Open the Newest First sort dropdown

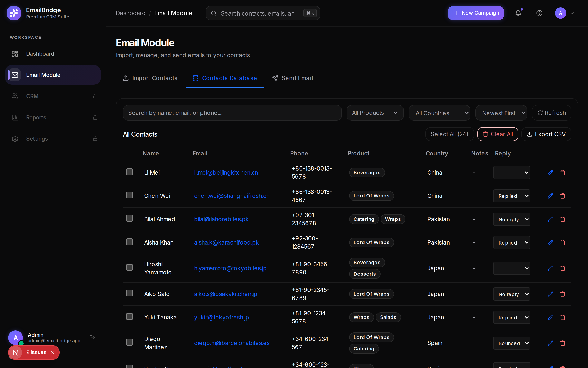coord(501,113)
